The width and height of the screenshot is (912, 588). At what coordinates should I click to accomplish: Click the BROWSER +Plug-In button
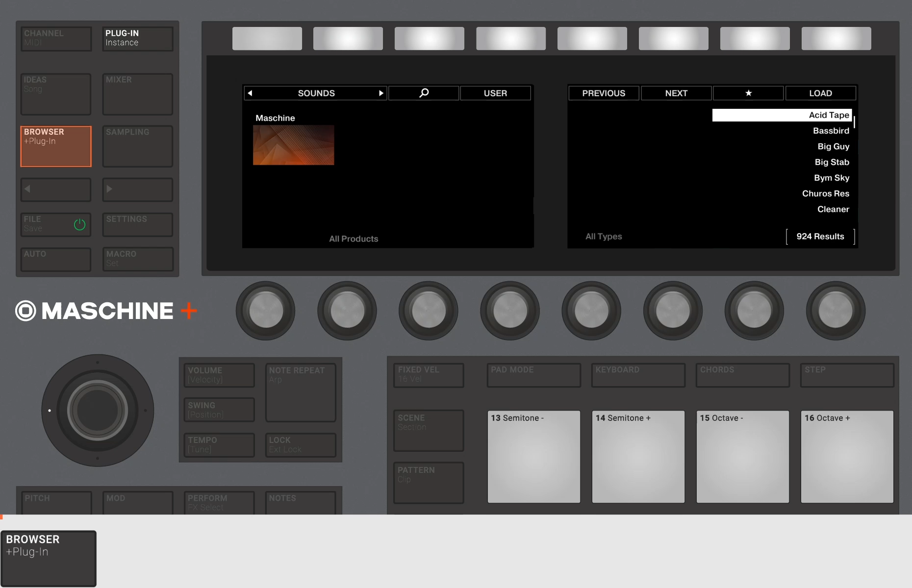(56, 147)
